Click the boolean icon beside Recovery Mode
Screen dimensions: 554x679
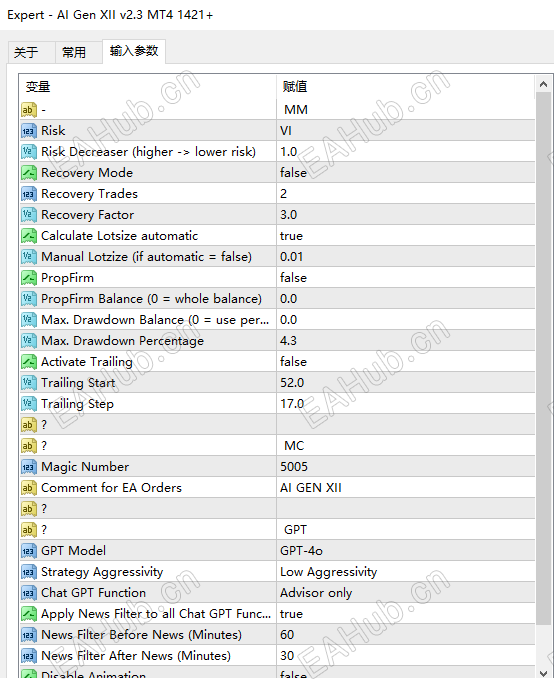(29, 173)
